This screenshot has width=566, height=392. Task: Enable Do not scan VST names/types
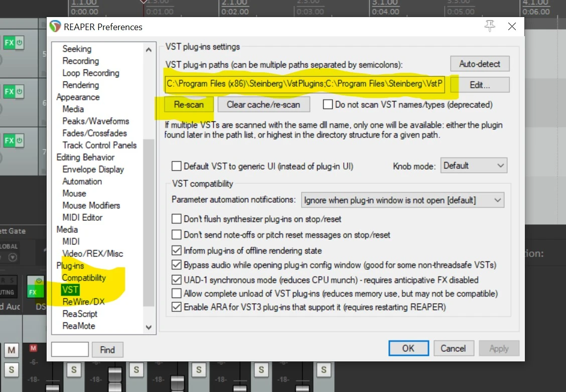coord(328,104)
